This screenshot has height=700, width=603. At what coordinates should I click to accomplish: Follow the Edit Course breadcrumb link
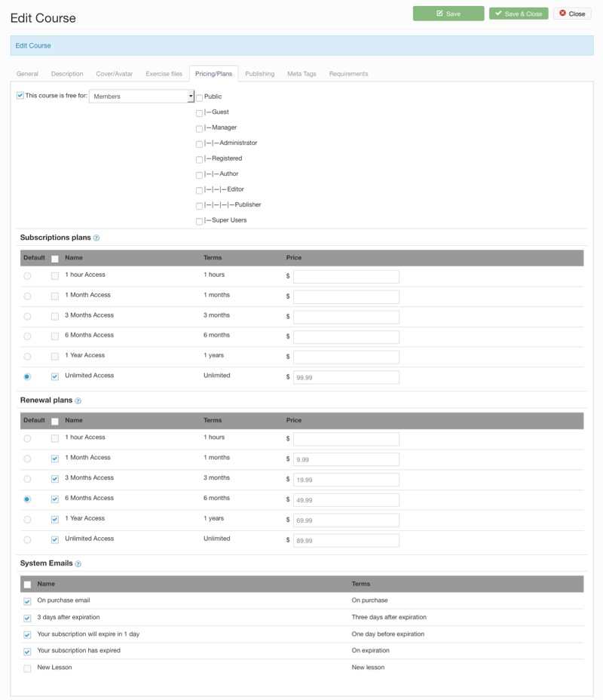point(33,45)
